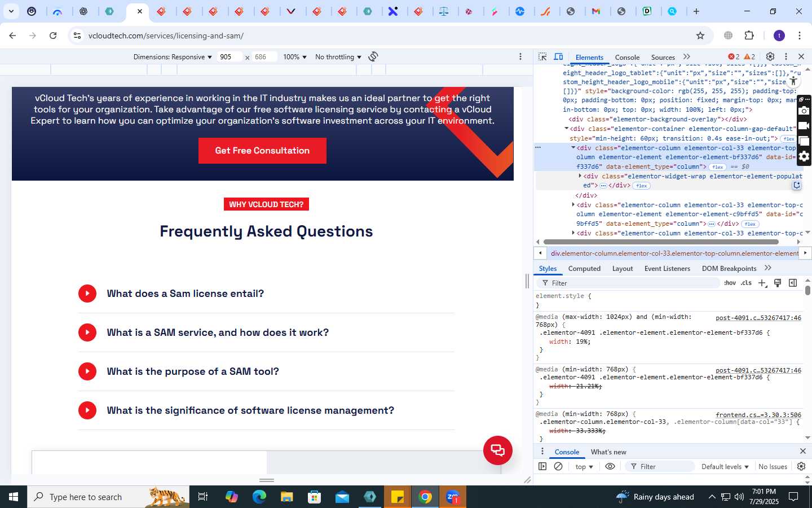
Task: Expand FAQ significance of software license management
Action: click(266, 410)
